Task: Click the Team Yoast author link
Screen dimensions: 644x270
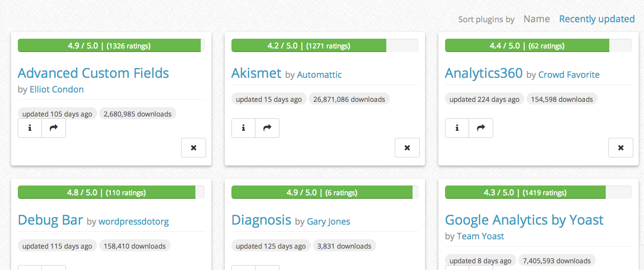Action: 480,236
